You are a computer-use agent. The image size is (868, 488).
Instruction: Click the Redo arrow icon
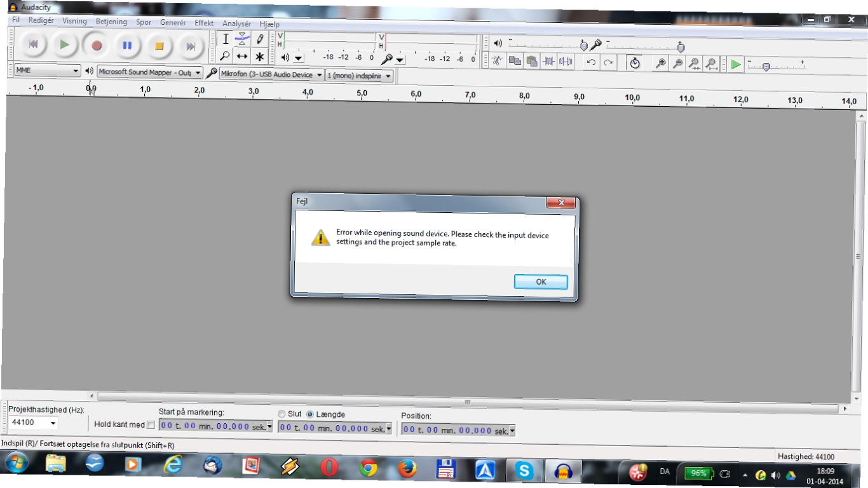(x=608, y=62)
